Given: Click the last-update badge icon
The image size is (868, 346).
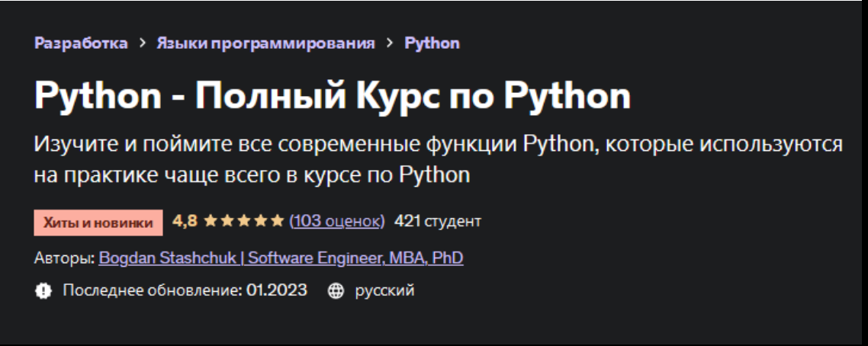Looking at the screenshot, I should [43, 291].
